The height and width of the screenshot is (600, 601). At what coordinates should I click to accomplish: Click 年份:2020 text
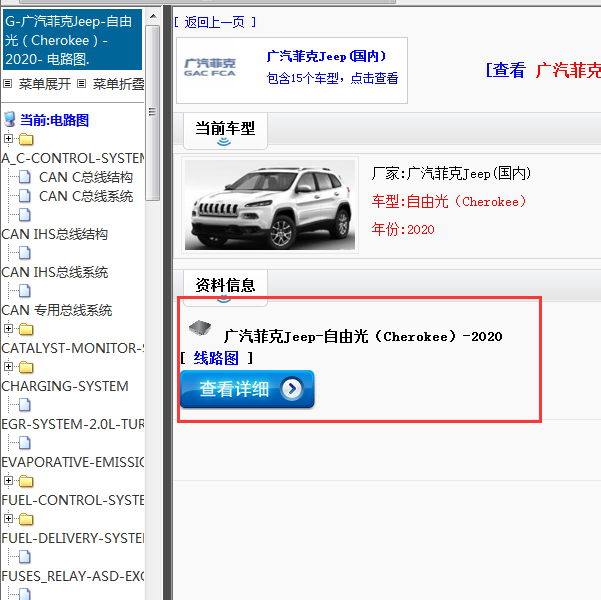(x=403, y=229)
